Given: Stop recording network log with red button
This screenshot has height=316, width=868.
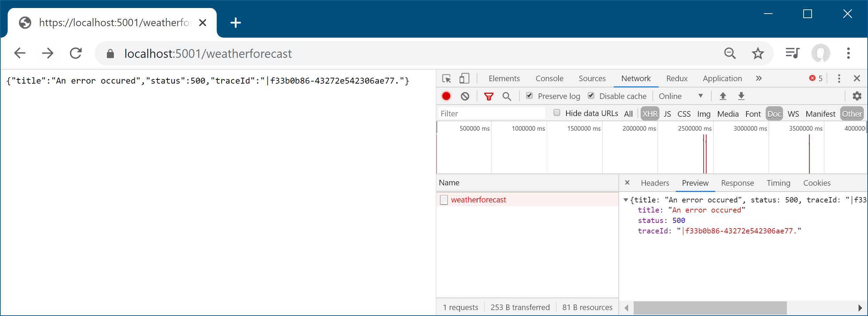Looking at the screenshot, I should coord(446,96).
